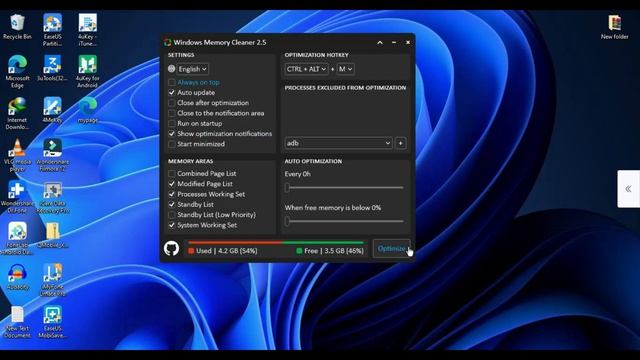Open New folder desktop icon
The image size is (640, 360).
click(614, 27)
